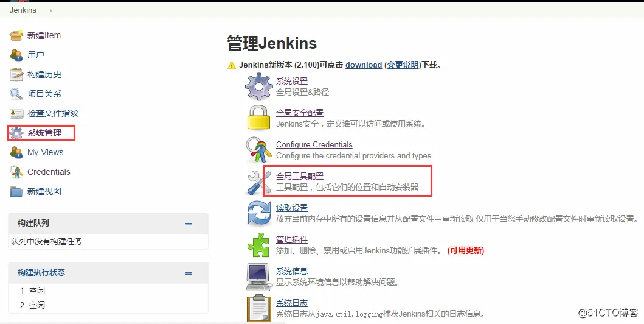Open 项目关系 in the sidebar
644x324 pixels.
(44, 94)
